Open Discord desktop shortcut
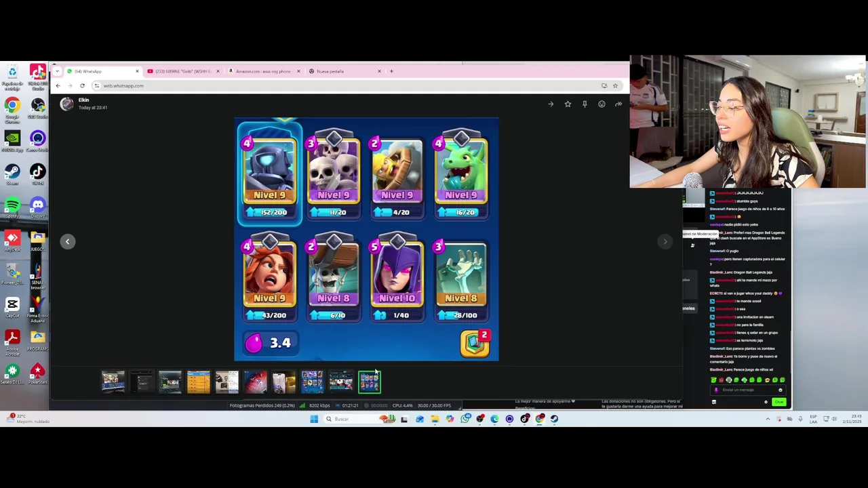The height and width of the screenshot is (488, 868). (37, 208)
